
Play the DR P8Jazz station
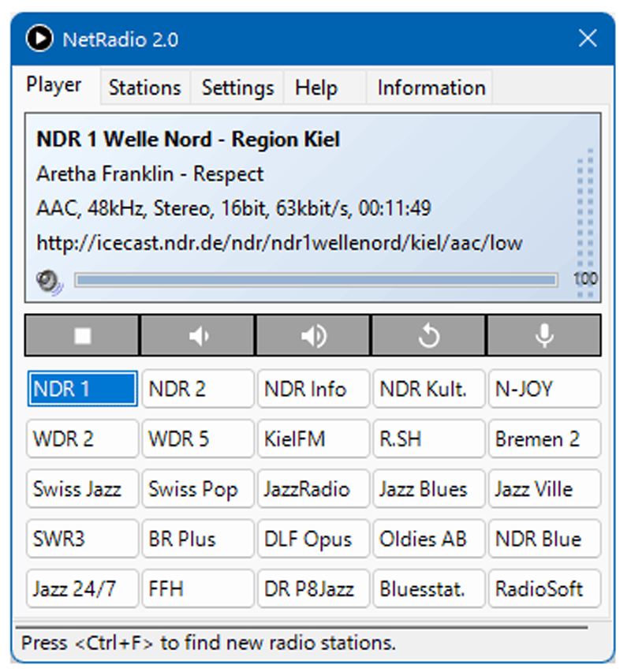[313, 588]
